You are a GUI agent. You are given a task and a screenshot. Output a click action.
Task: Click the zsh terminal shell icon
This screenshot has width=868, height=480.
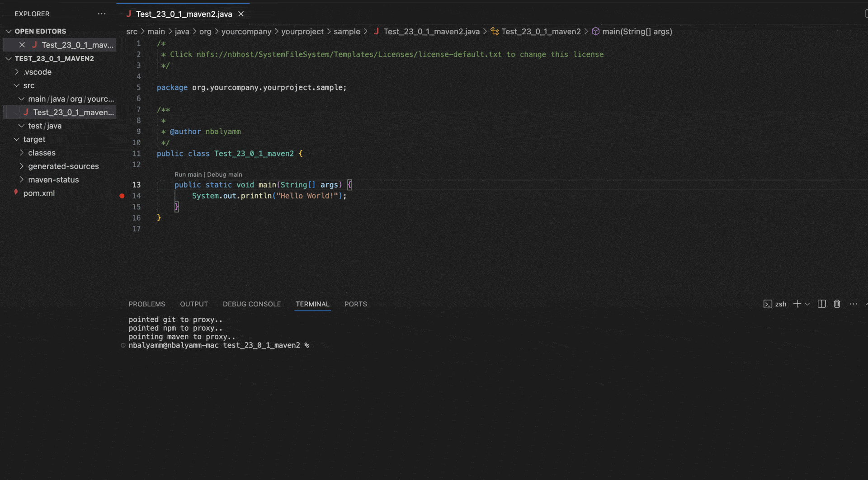pyautogui.click(x=768, y=304)
